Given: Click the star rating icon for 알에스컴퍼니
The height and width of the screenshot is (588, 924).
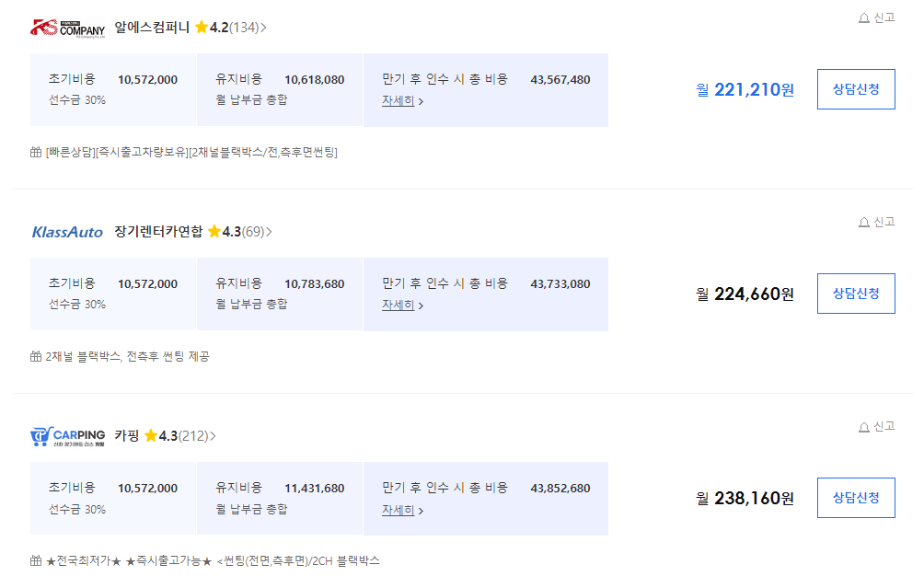Looking at the screenshot, I should tap(202, 28).
